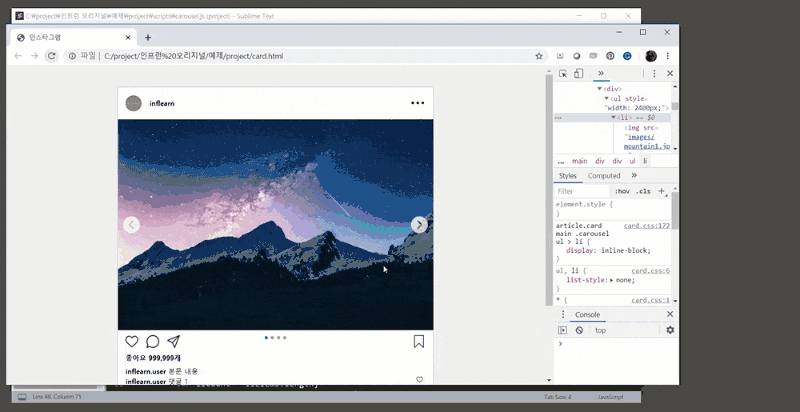This screenshot has height=412, width=800.
Task: Click the styles Filter input
Action: (582, 191)
